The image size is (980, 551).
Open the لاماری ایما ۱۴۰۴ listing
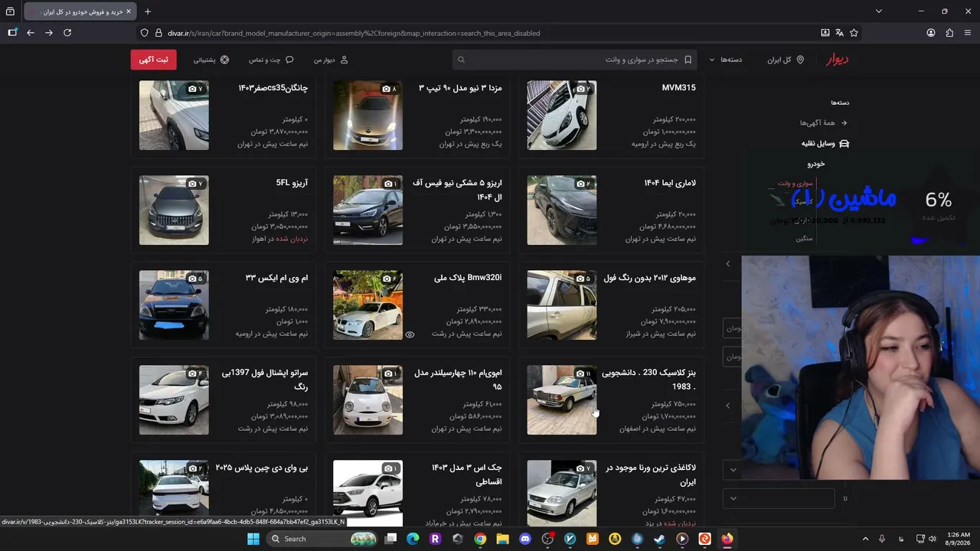click(x=611, y=210)
